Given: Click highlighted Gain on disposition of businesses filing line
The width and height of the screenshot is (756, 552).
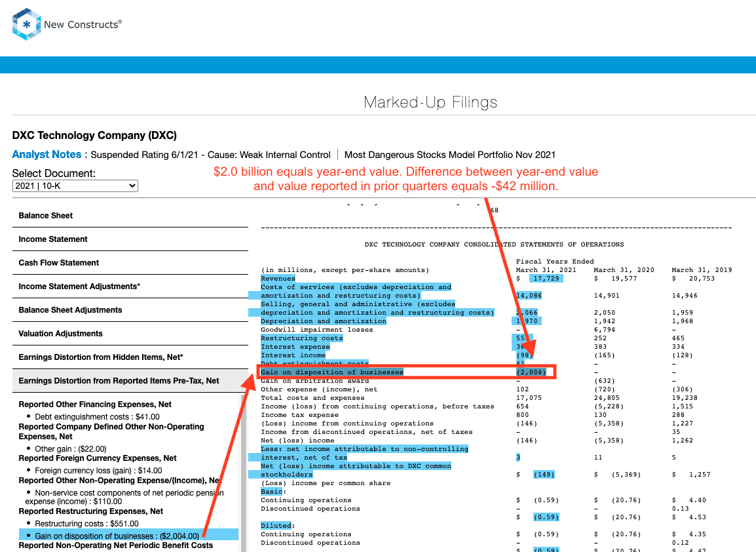Looking at the screenshot, I should pos(331,372).
